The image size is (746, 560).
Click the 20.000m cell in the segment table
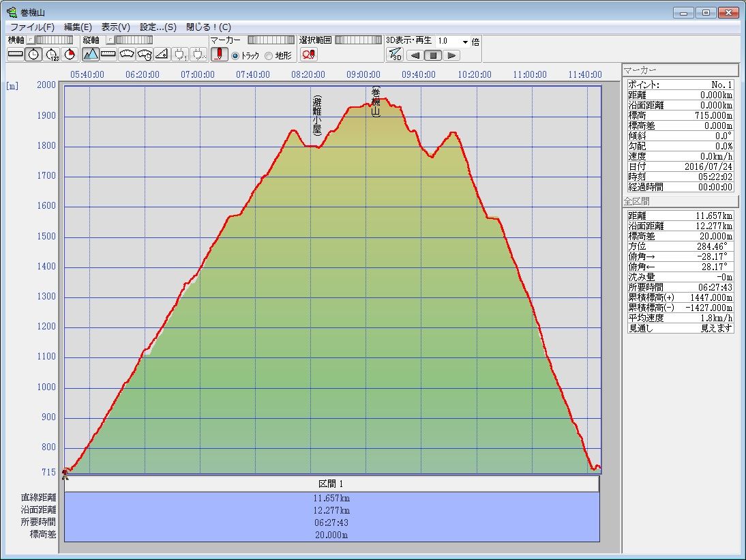pyautogui.click(x=331, y=535)
